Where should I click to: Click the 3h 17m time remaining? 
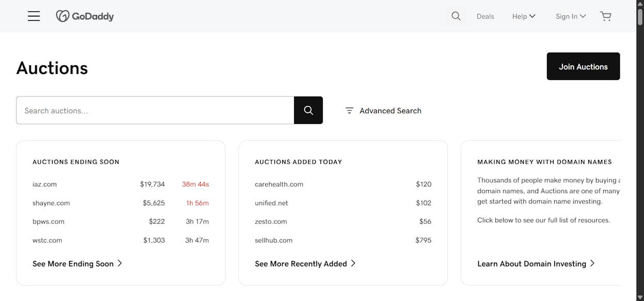(x=197, y=221)
